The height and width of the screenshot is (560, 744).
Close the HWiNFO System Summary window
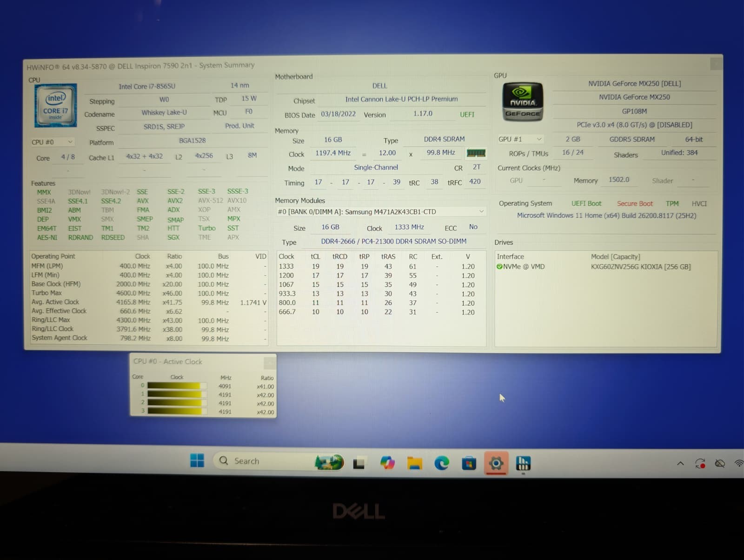(716, 63)
